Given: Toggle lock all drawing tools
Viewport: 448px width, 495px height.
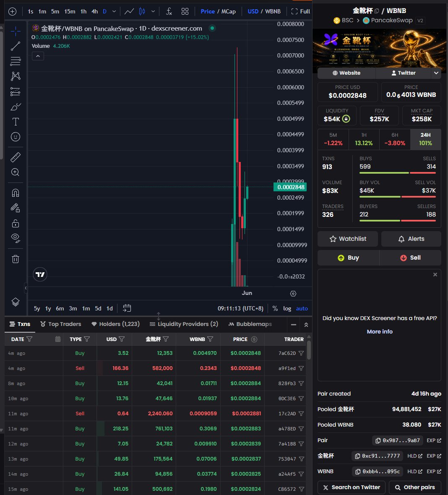Looking at the screenshot, I should 15,224.
